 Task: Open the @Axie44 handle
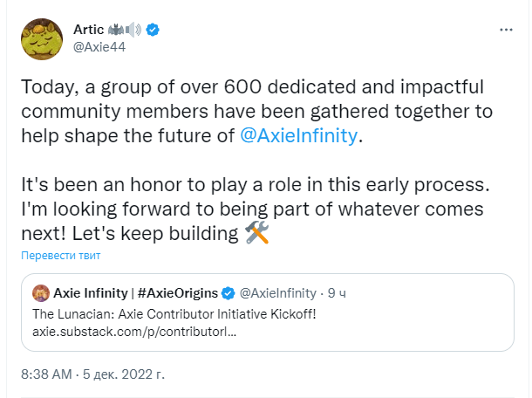[99, 47]
